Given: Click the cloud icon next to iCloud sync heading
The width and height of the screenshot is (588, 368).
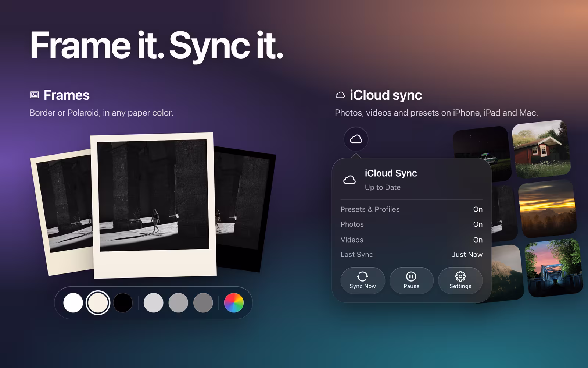Looking at the screenshot, I should click(x=340, y=95).
